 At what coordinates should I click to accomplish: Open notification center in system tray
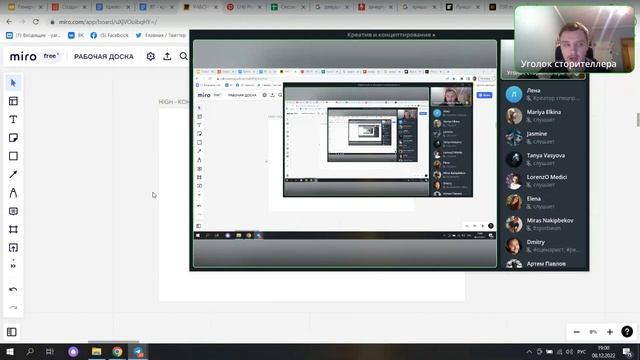click(627, 351)
